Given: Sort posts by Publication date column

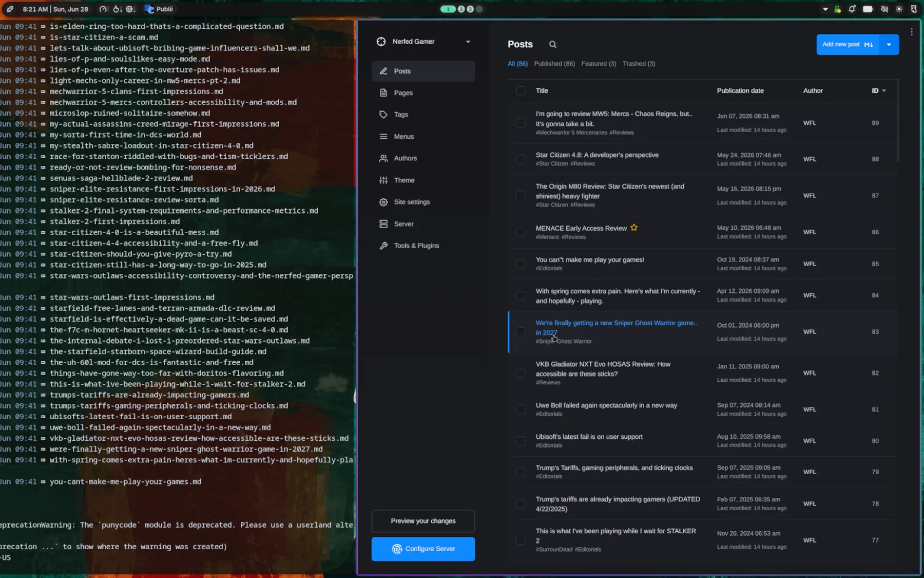Looking at the screenshot, I should click(x=740, y=90).
